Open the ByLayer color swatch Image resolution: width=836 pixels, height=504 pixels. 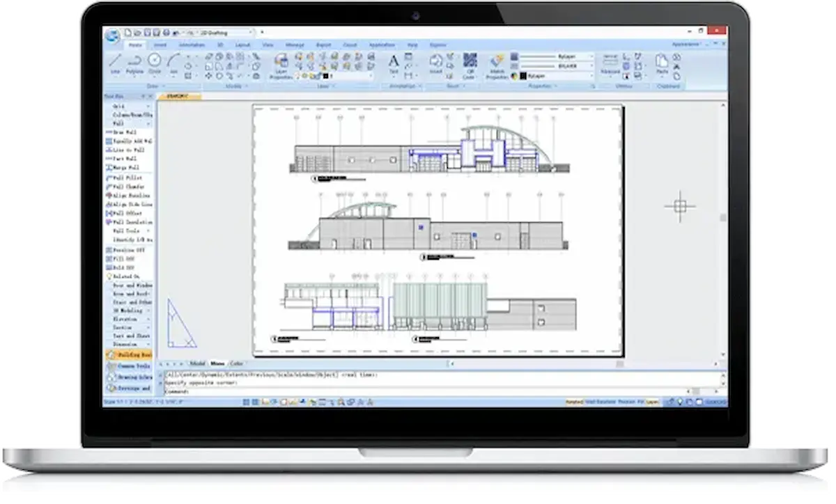(523, 76)
